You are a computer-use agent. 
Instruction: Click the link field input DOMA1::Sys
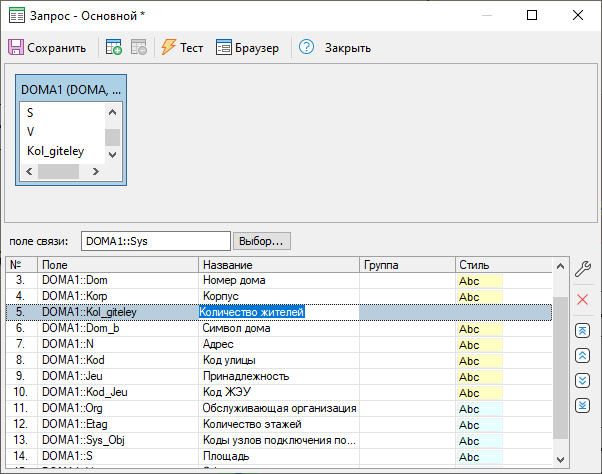click(x=155, y=241)
